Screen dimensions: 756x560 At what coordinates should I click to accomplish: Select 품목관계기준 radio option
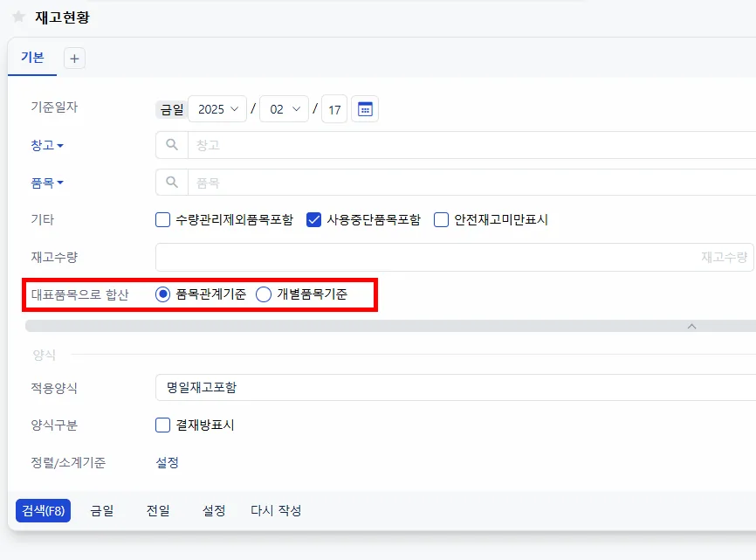point(163,294)
